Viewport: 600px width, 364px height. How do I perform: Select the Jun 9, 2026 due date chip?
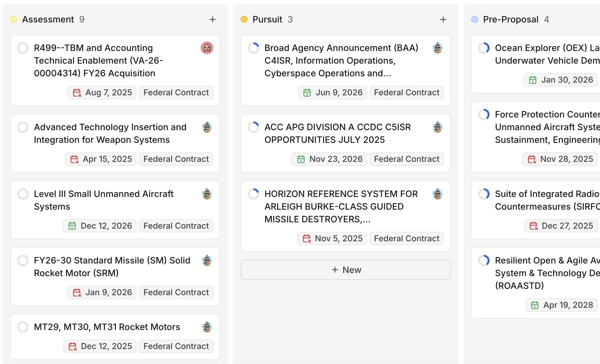click(333, 92)
